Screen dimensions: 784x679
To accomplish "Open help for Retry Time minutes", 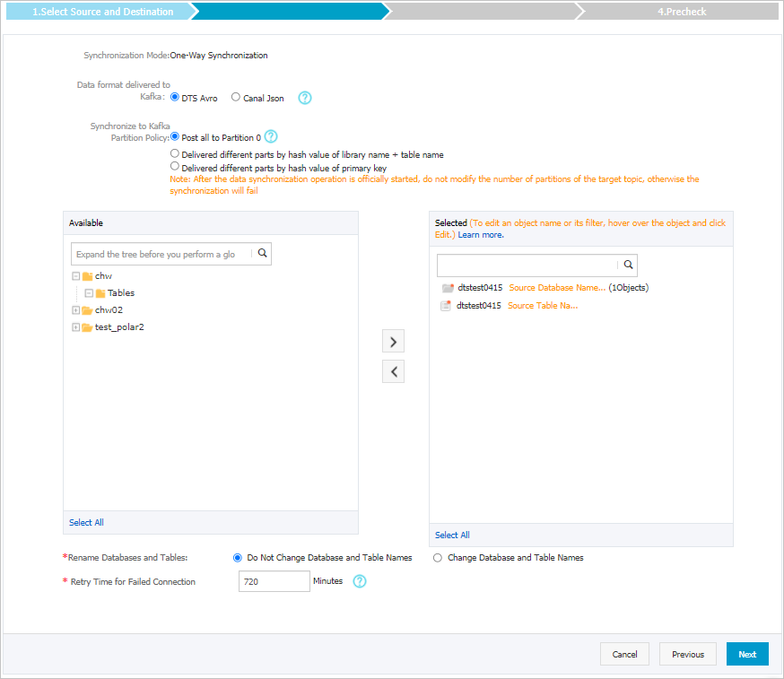I will tap(360, 581).
